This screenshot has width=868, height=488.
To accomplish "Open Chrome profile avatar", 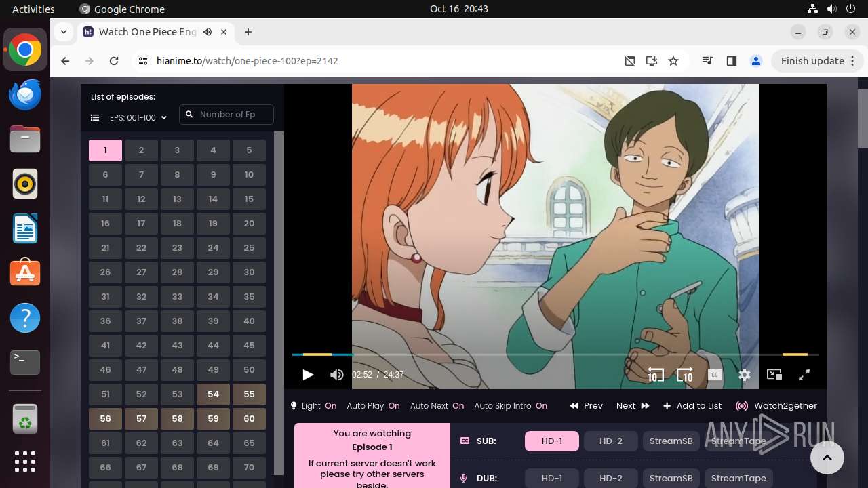I will (x=756, y=61).
